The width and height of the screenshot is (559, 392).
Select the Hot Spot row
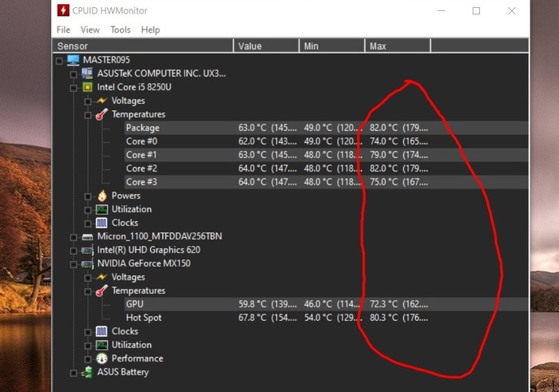(x=326, y=318)
